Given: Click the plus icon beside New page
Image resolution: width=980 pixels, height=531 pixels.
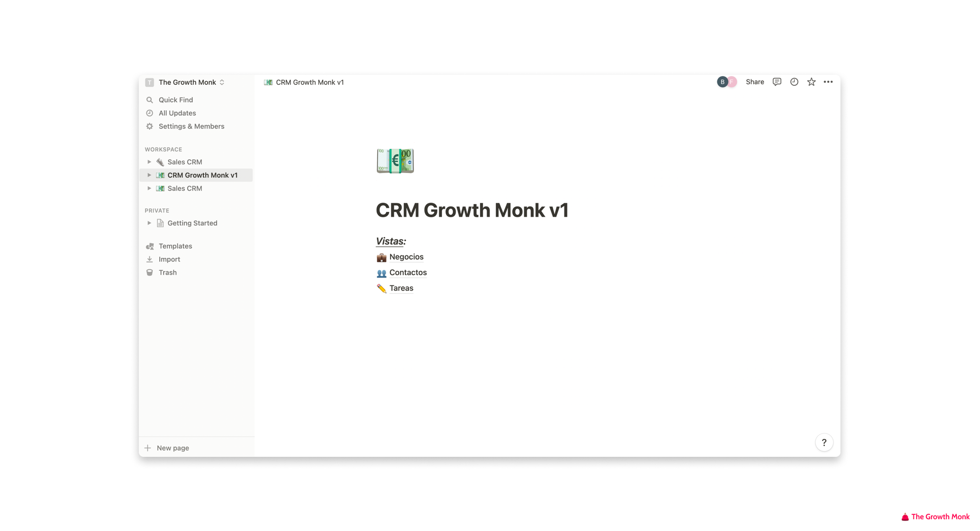Looking at the screenshot, I should [x=147, y=448].
